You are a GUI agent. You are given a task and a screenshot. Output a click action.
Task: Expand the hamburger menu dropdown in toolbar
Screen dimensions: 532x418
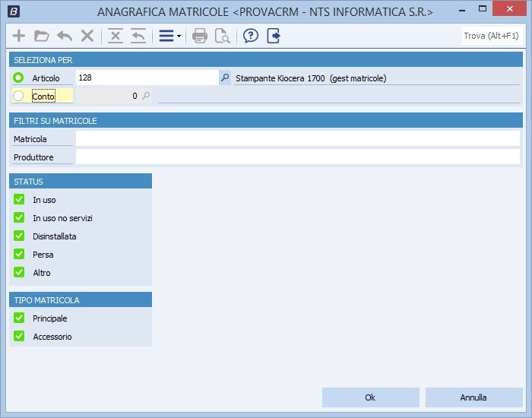coord(169,36)
